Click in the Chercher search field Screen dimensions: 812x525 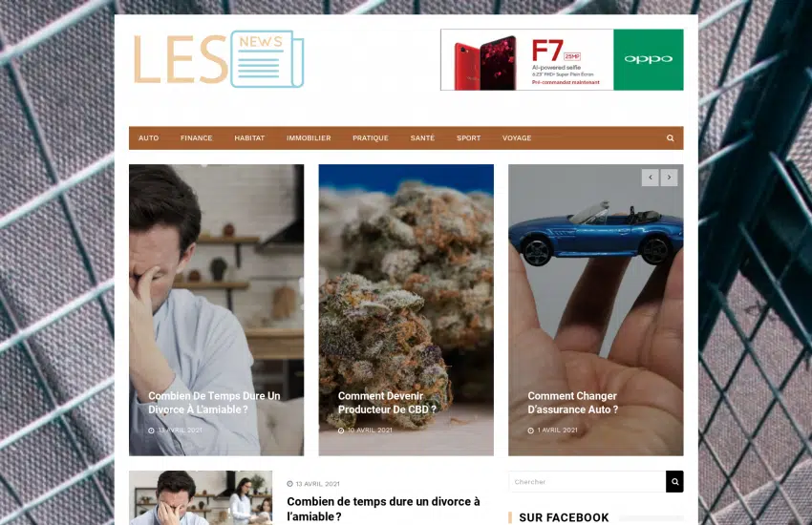[588, 481]
